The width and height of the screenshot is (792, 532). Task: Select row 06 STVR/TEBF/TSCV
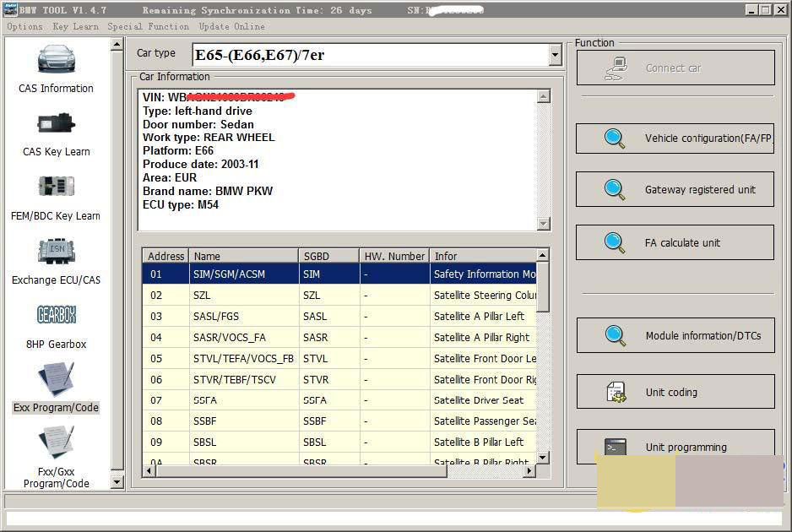339,379
